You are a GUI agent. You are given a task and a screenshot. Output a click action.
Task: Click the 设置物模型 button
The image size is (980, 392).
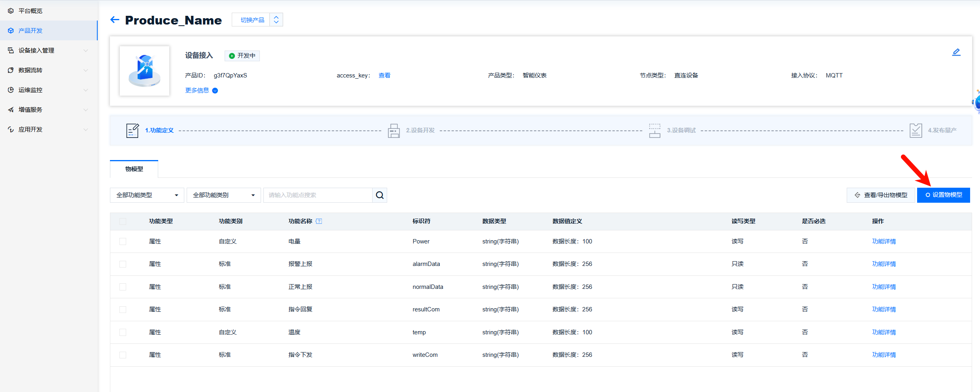(943, 195)
